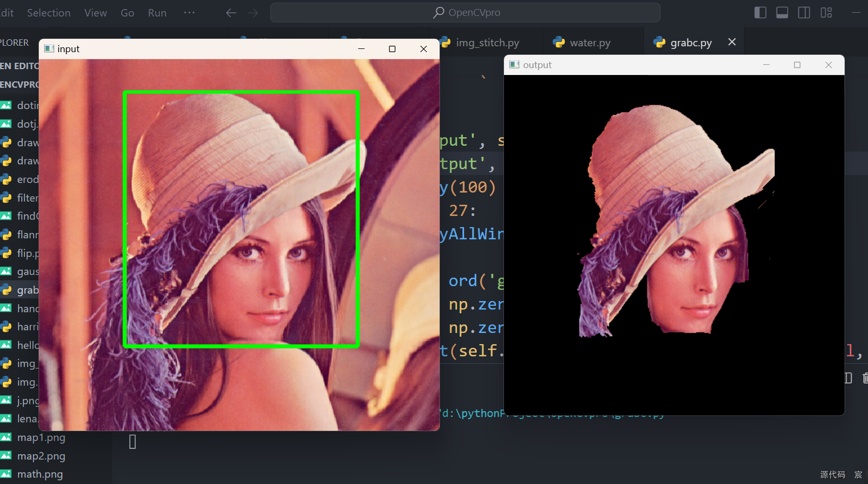Collapse the OPENCVPRO folder section
The image size is (868, 484).
(19, 85)
